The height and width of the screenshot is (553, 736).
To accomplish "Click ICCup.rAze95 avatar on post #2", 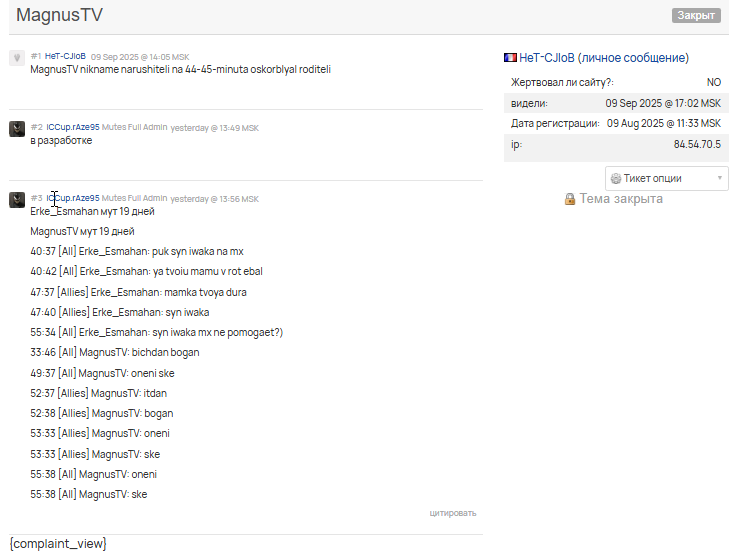I will (17, 129).
